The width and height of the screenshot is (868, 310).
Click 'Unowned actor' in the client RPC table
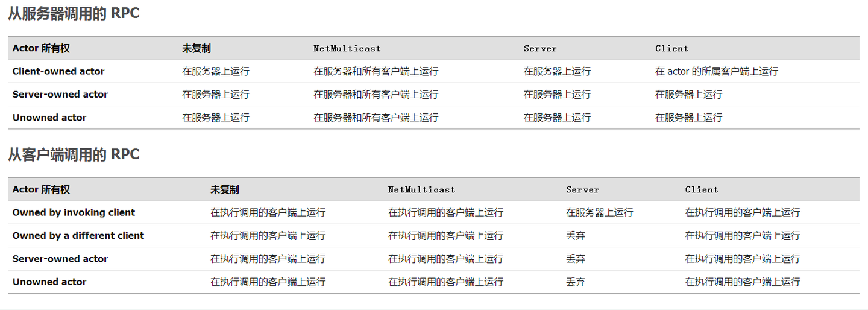[49, 282]
